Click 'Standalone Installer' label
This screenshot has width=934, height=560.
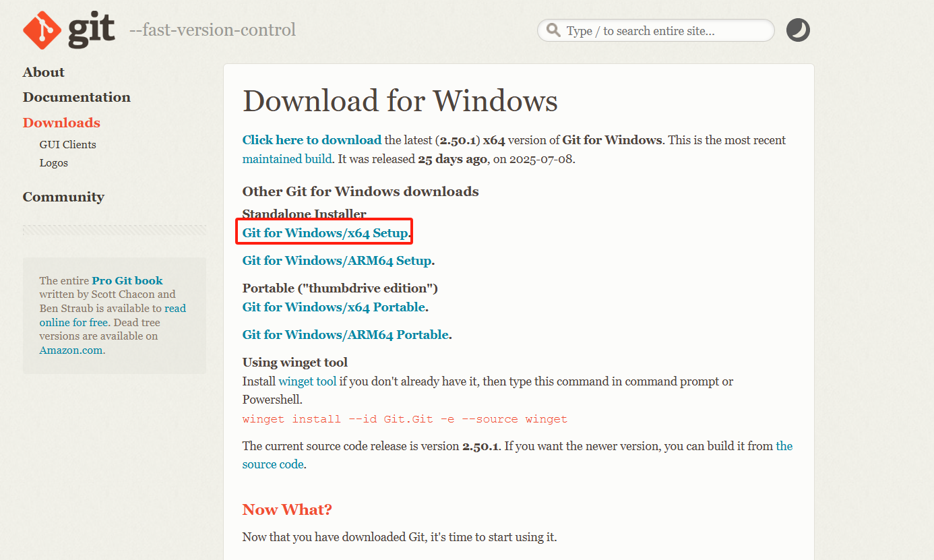pyautogui.click(x=305, y=214)
